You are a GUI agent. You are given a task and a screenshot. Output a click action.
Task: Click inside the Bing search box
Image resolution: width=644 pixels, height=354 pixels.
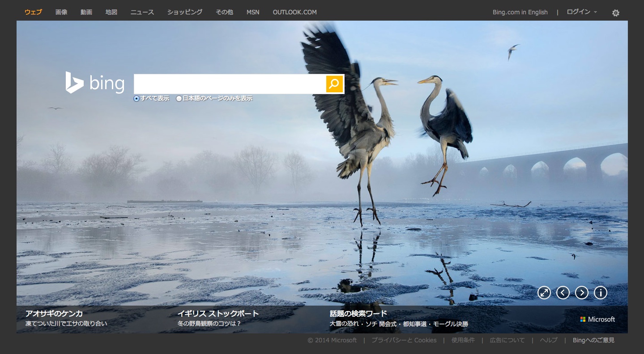230,84
